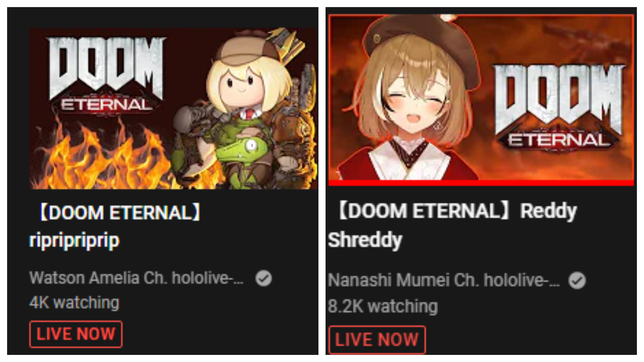Visit the Nanashi Mumei Ch. hololive channel

tap(444, 280)
